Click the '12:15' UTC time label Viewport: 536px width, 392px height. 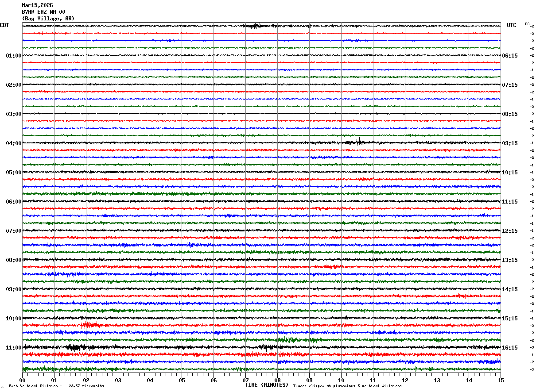coord(510,231)
